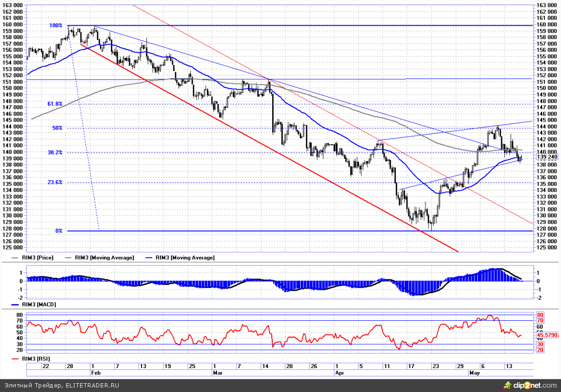Click the current price tag 139 240
The image size is (561, 392).
click(547, 157)
